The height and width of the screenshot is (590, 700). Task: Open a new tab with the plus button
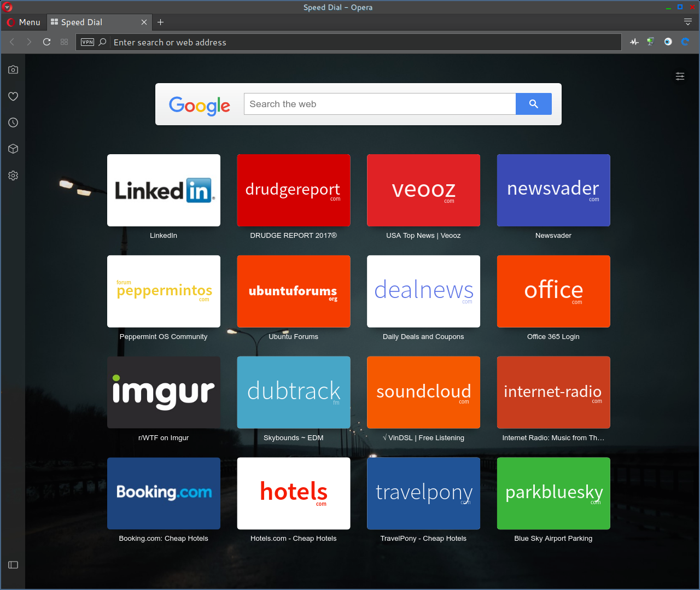[160, 22]
